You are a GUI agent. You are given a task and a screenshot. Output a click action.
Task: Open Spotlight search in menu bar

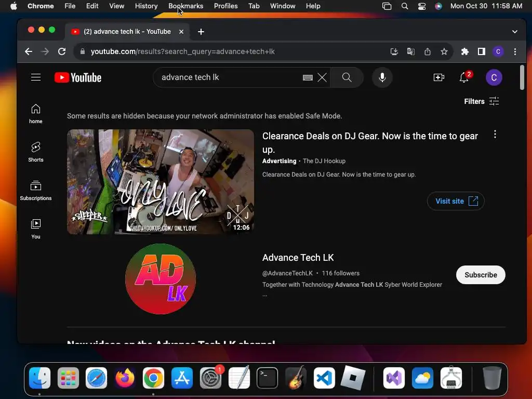[404, 6]
